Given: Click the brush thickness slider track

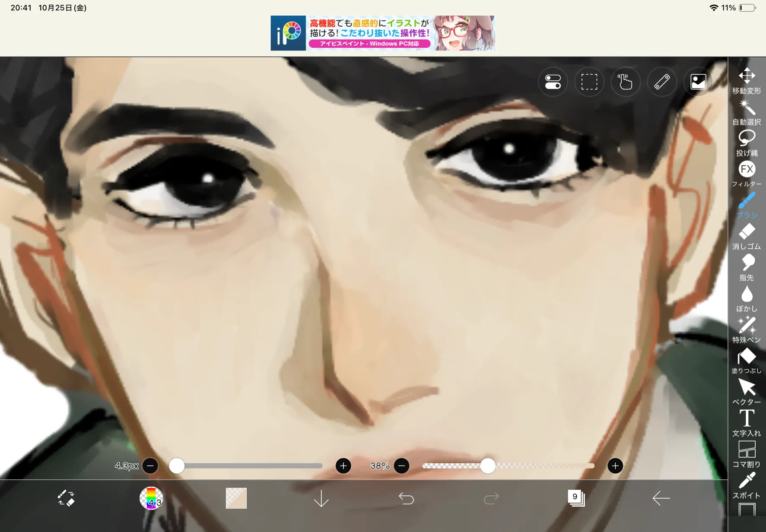Looking at the screenshot, I should click(x=246, y=466).
